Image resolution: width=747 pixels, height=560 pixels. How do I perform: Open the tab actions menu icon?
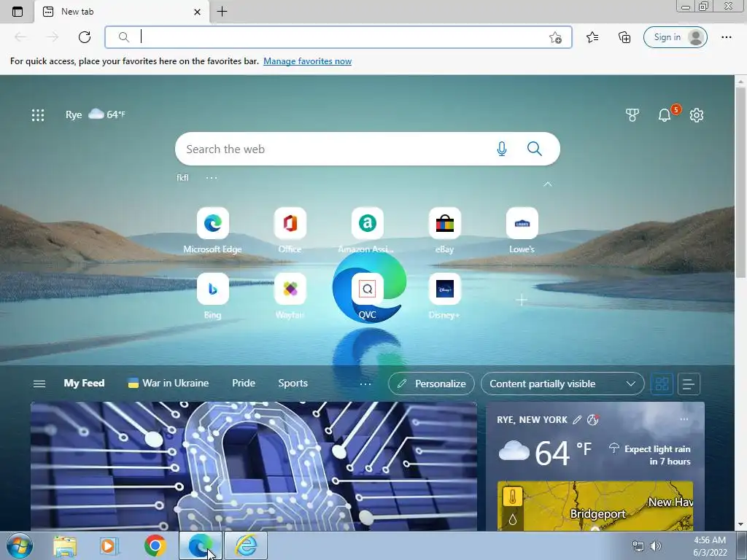pyautogui.click(x=18, y=12)
